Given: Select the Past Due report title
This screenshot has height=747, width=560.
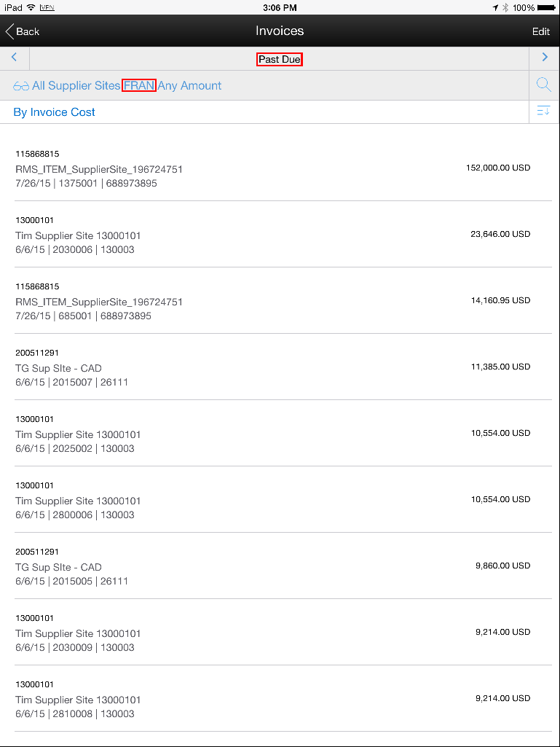Looking at the screenshot, I should 280,60.
